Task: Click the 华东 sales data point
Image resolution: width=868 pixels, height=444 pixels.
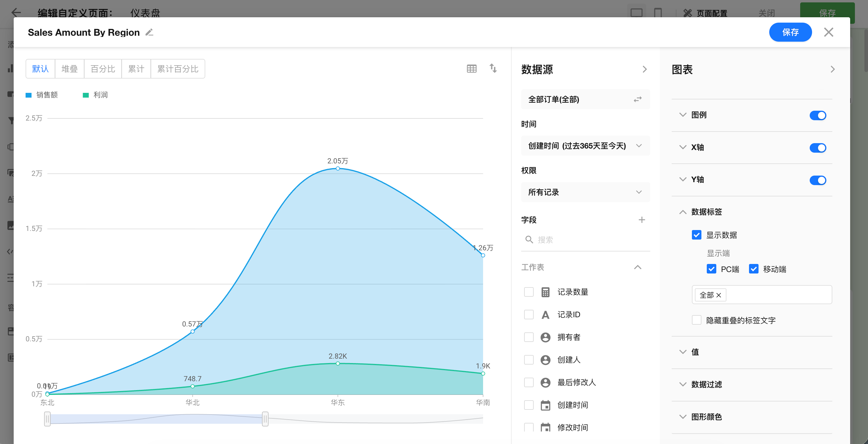Action: [x=338, y=168]
